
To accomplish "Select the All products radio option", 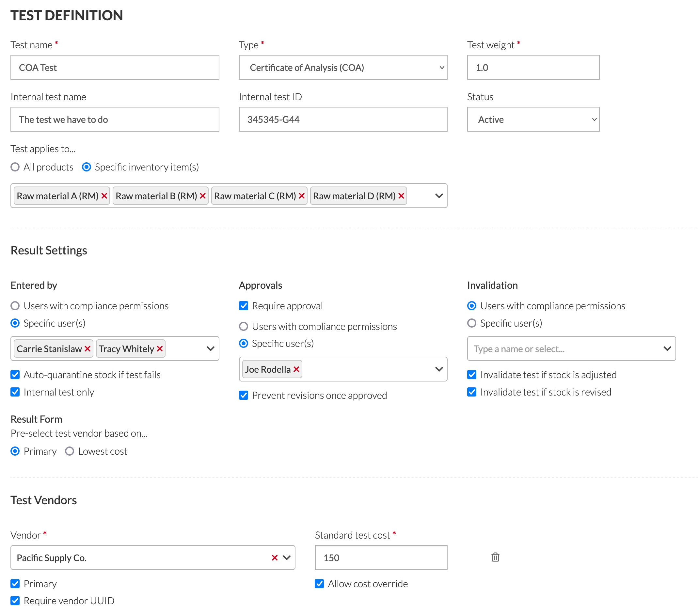I will click(x=15, y=167).
